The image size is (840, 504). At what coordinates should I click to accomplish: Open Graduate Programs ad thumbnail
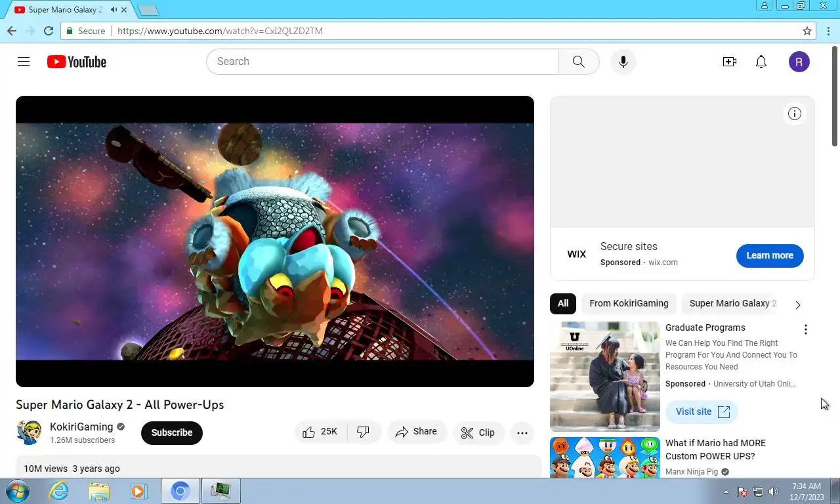pyautogui.click(x=605, y=376)
